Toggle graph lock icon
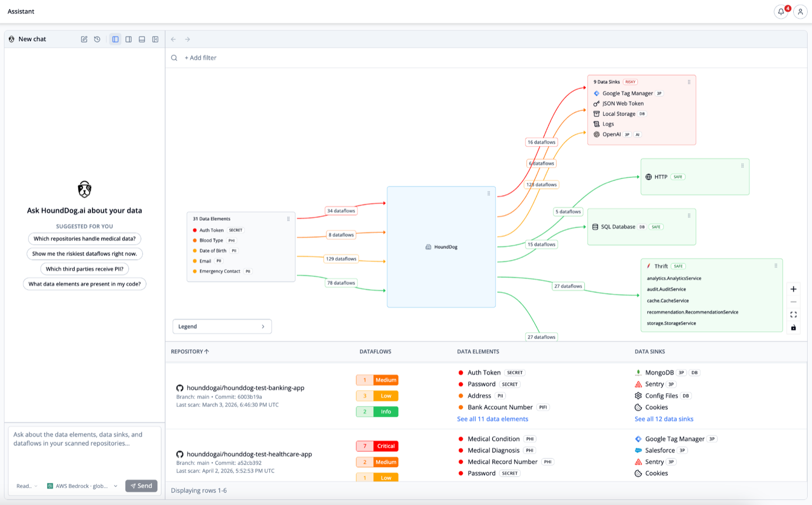Image resolution: width=812 pixels, height=505 pixels. (x=793, y=328)
